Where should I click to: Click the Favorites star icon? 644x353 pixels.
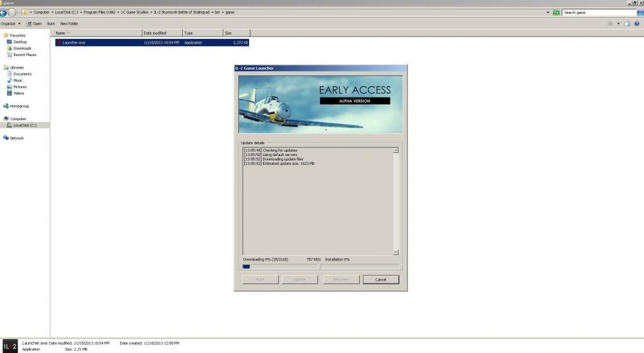(6, 35)
